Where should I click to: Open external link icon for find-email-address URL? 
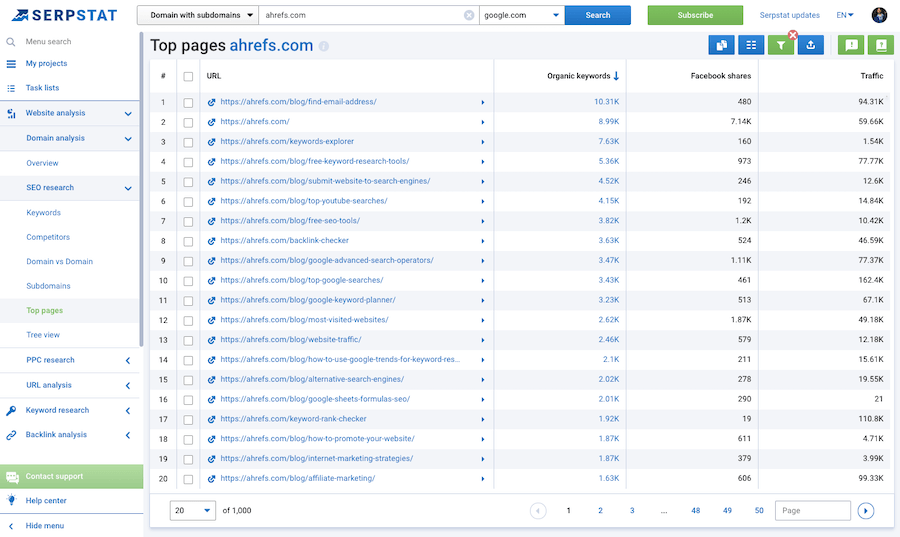point(211,102)
